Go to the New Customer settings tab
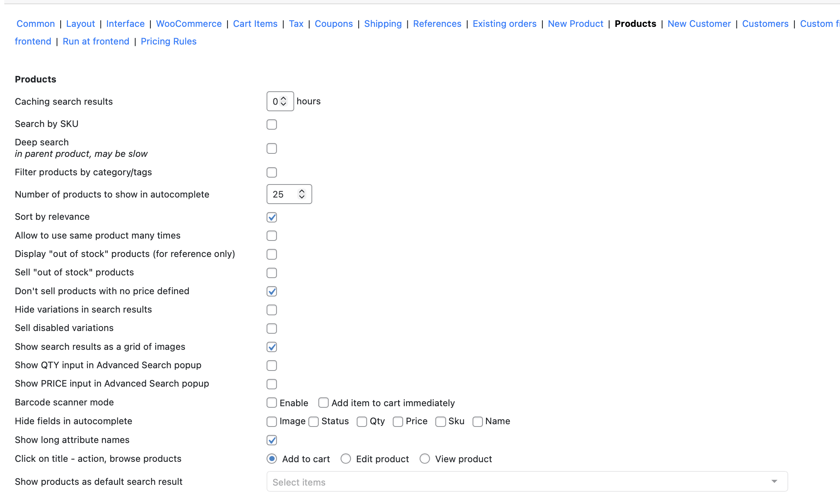840x504 pixels. [699, 24]
